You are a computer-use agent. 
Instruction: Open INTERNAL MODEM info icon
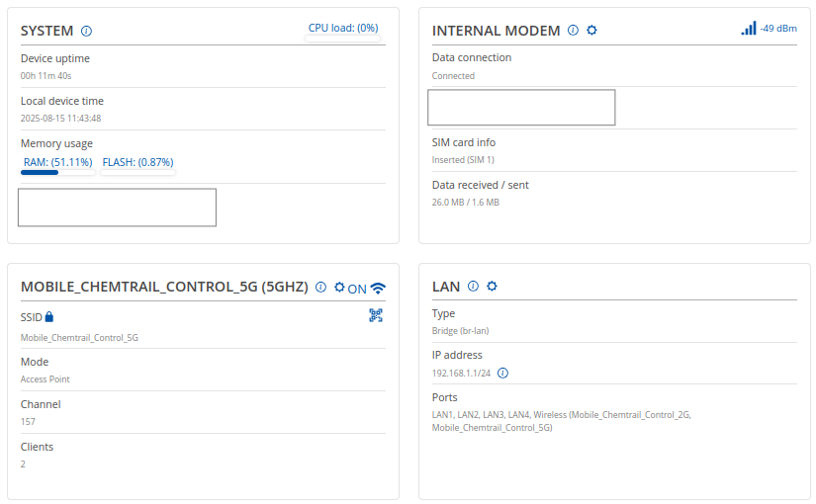[573, 31]
